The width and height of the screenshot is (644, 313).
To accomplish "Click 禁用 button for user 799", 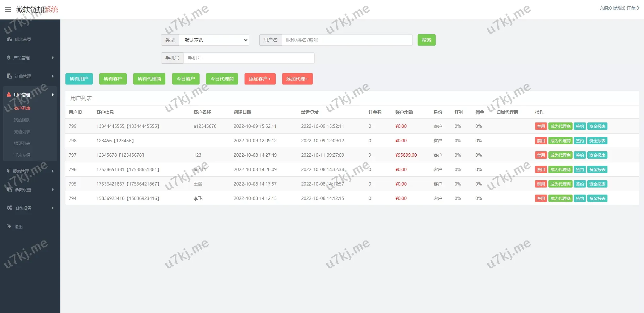I will pos(541,126).
